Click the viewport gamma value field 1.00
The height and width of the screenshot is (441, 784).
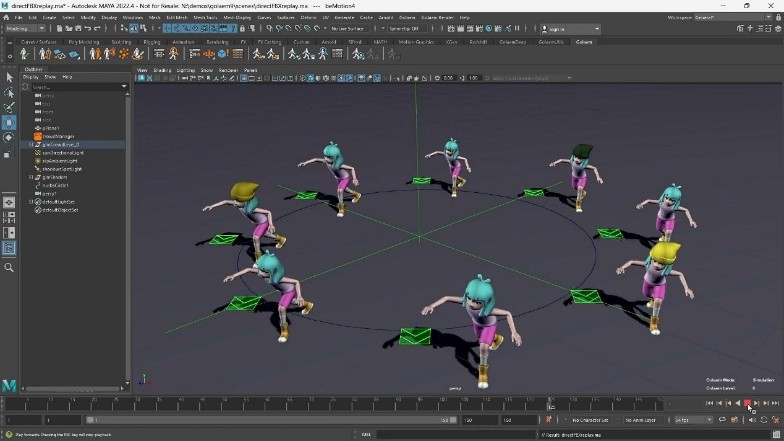pyautogui.click(x=474, y=78)
